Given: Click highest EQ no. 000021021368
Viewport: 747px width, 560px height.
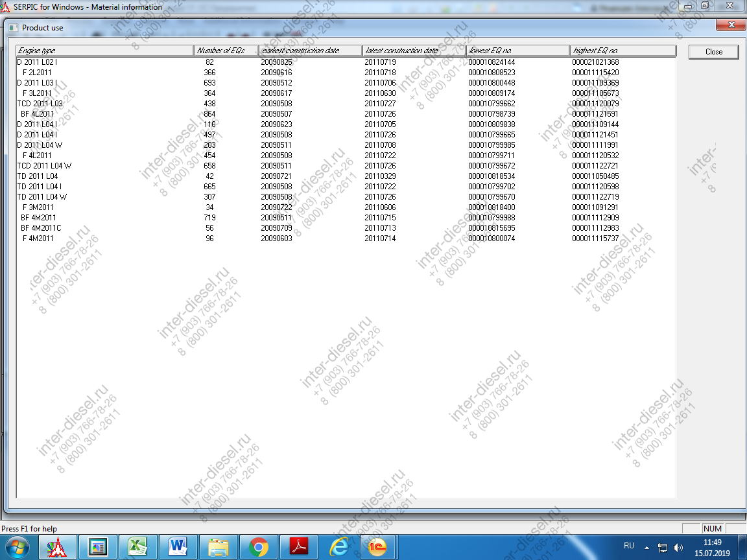Looking at the screenshot, I should (595, 62).
